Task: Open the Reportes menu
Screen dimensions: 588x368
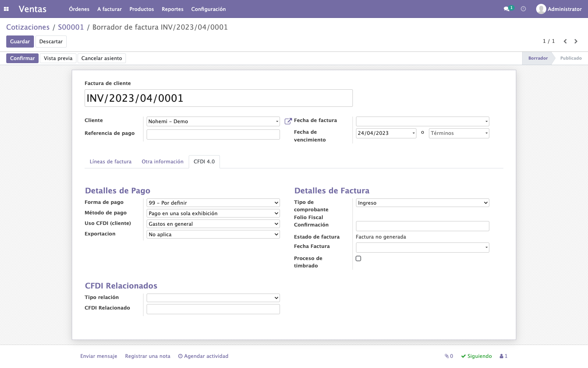Action: tap(173, 9)
